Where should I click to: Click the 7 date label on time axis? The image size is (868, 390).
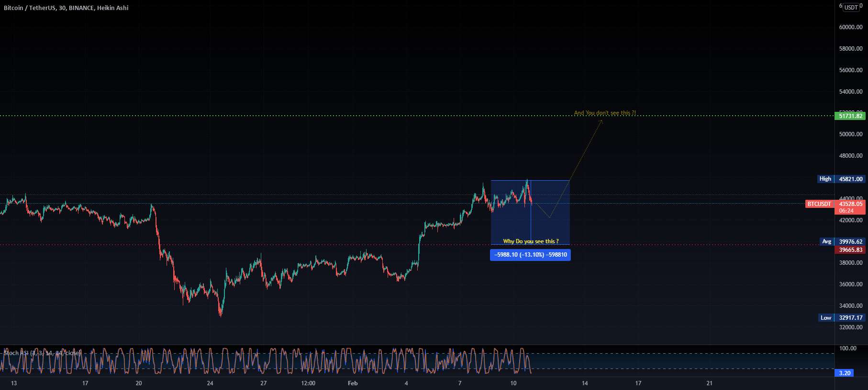(x=460, y=383)
